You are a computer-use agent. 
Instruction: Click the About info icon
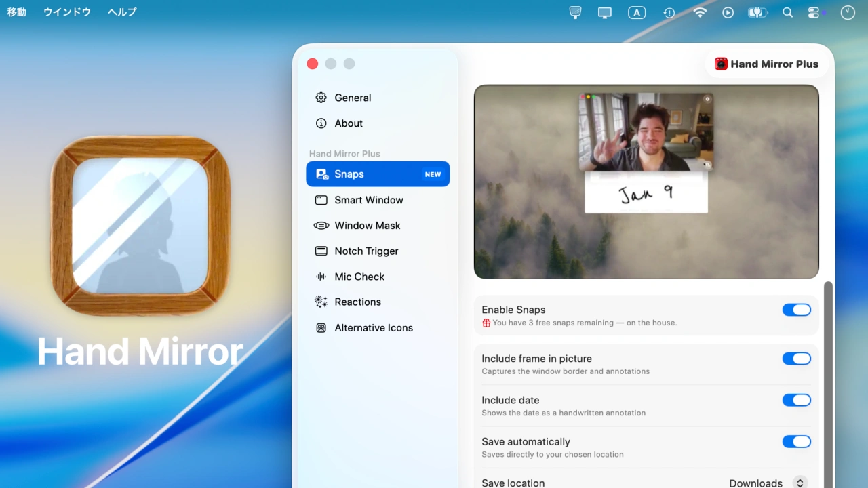point(321,123)
